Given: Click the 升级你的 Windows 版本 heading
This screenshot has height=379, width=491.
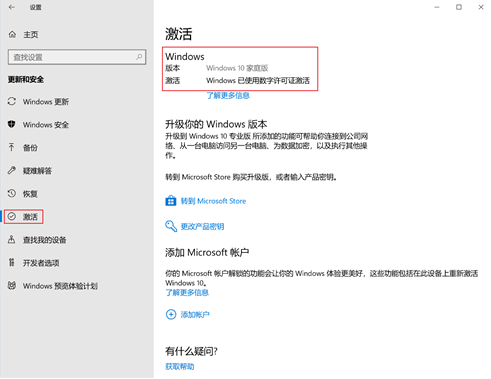Looking at the screenshot, I should tap(216, 124).
